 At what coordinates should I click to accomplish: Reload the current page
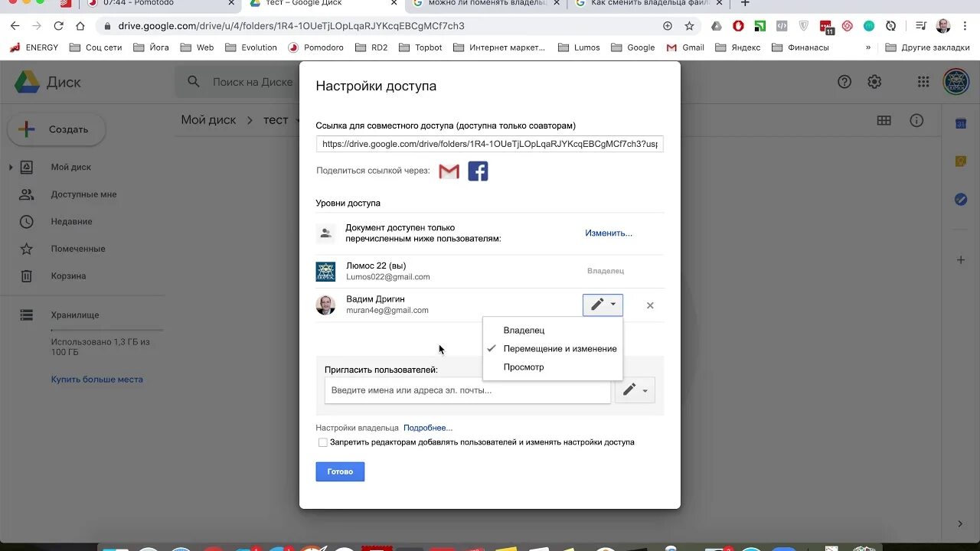click(58, 26)
